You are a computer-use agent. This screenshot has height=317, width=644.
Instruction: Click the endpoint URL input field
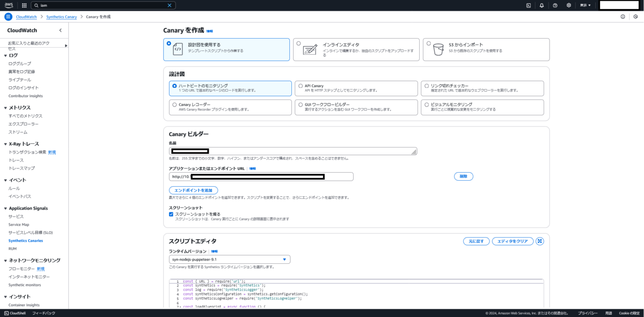click(x=261, y=176)
